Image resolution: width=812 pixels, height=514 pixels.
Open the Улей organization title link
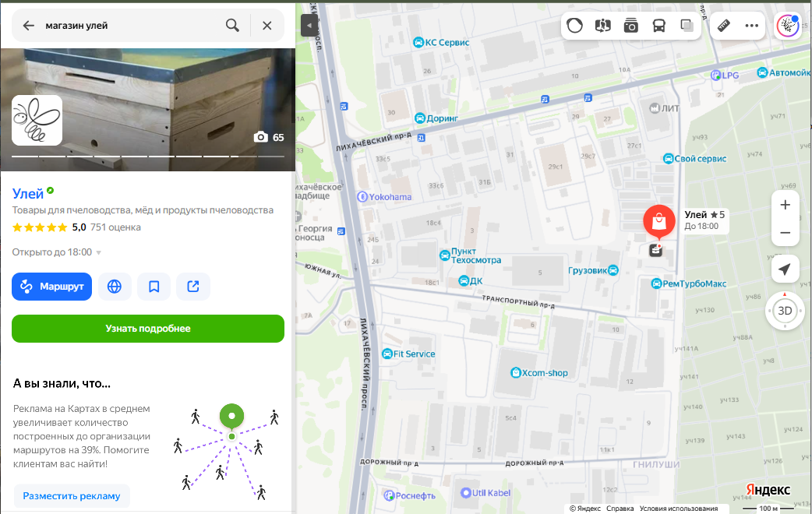tap(28, 194)
